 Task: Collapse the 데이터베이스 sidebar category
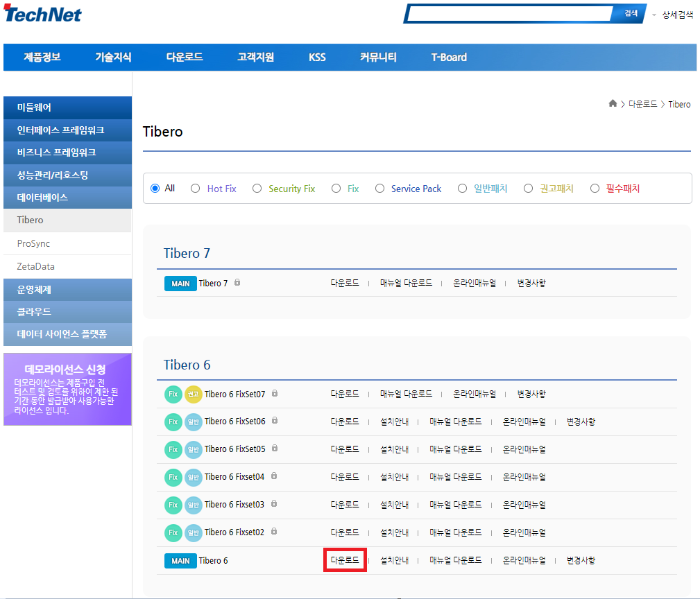pyautogui.click(x=67, y=198)
